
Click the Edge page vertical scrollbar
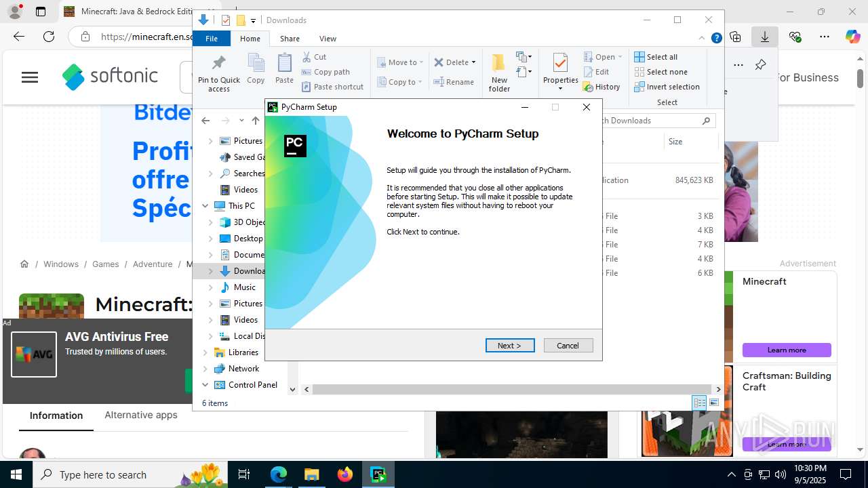coord(860,78)
